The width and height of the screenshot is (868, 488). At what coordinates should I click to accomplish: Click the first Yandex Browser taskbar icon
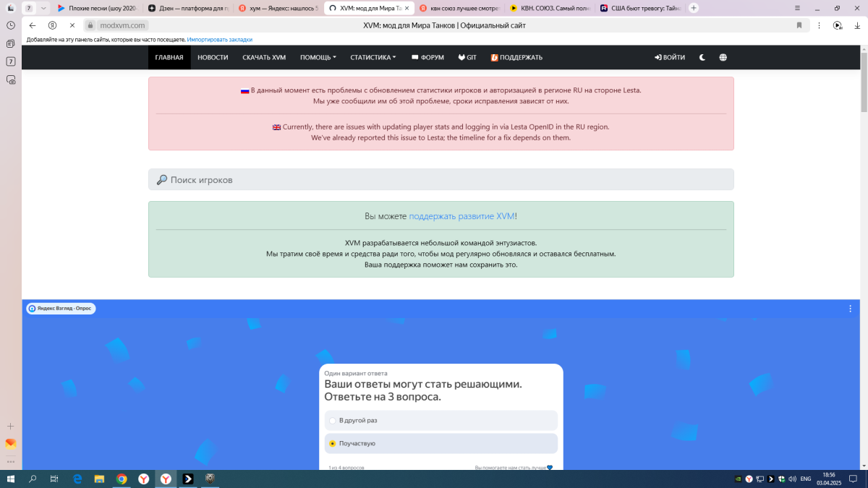(x=144, y=479)
